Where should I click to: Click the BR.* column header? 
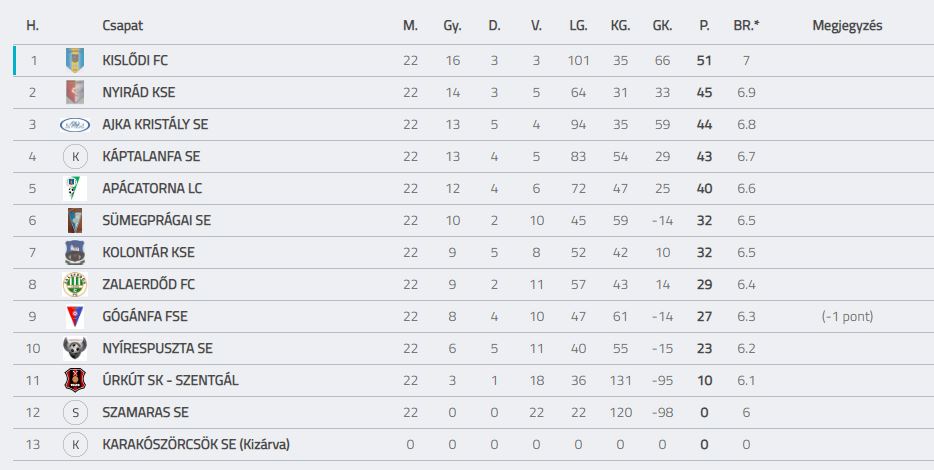tap(746, 26)
